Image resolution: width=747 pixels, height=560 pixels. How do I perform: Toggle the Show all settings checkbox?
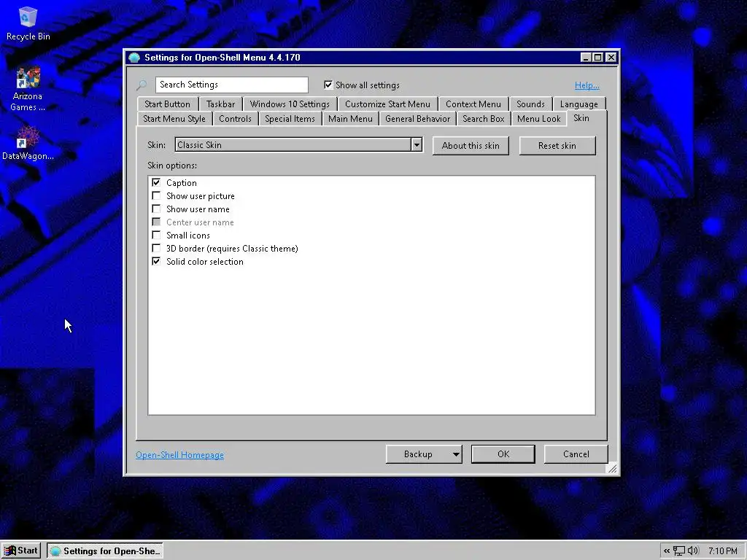(x=328, y=85)
